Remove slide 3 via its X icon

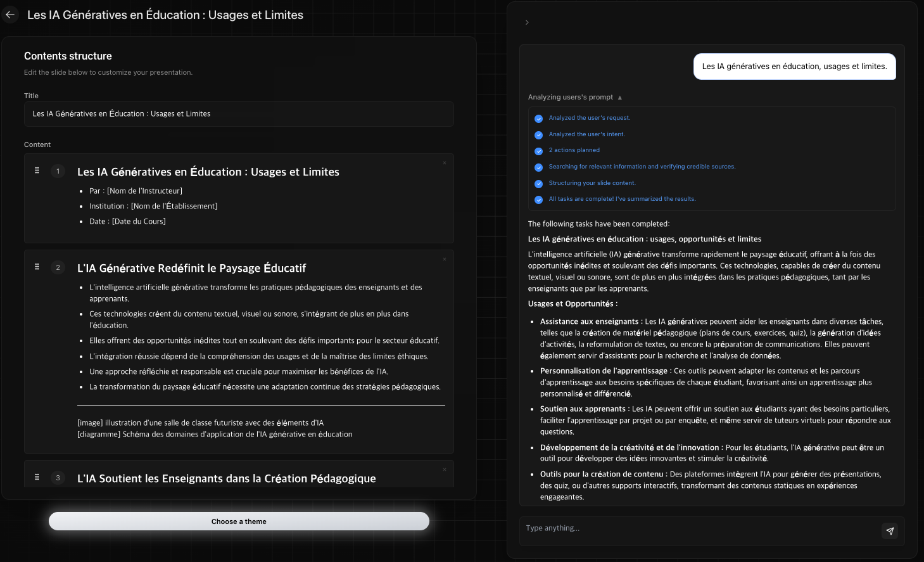click(445, 469)
